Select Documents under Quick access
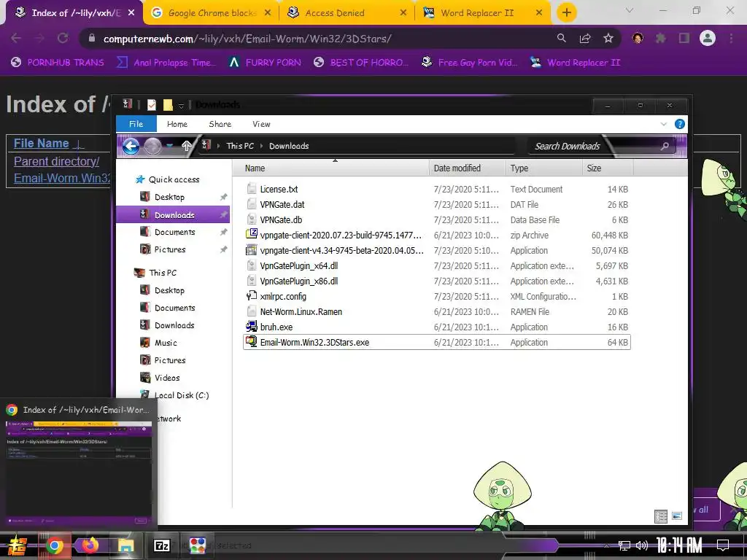The image size is (747, 560). click(174, 232)
